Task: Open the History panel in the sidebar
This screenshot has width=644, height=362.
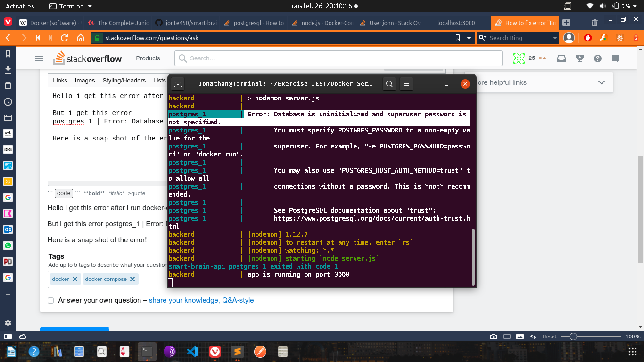Action: [8, 102]
